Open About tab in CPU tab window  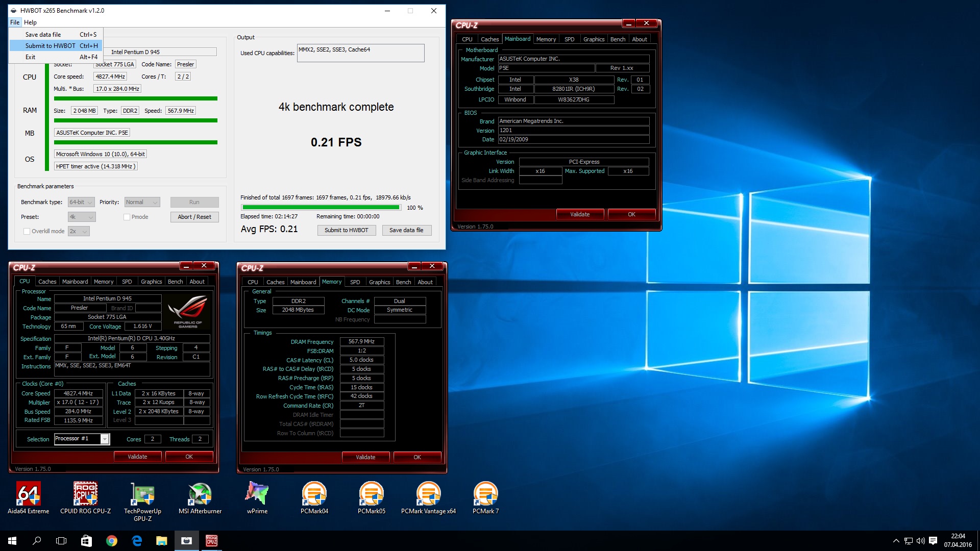pos(197,282)
